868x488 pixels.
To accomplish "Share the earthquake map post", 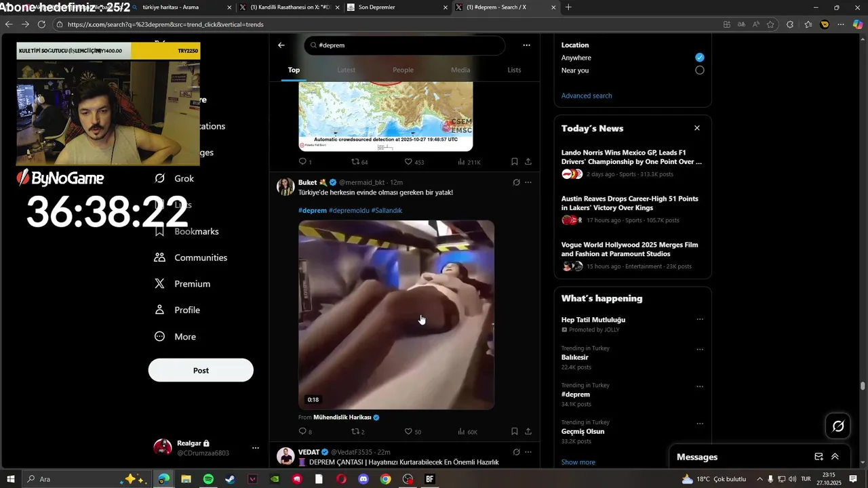I will pyautogui.click(x=528, y=162).
